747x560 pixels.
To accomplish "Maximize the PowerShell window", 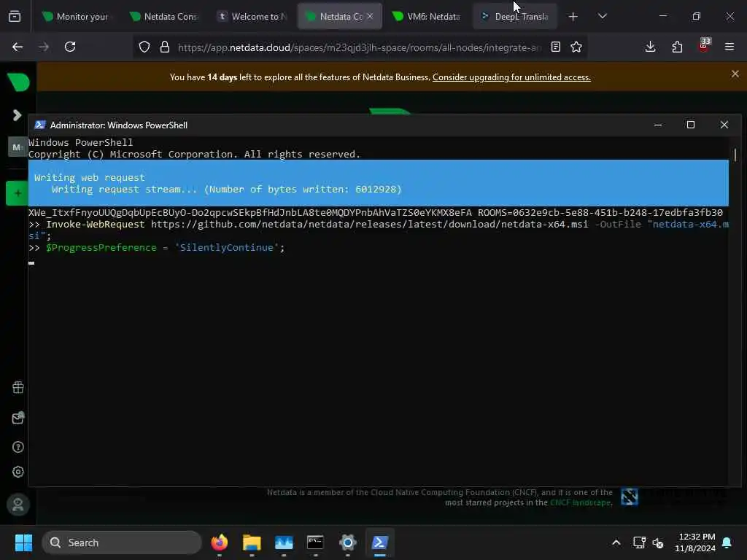I will [691, 125].
